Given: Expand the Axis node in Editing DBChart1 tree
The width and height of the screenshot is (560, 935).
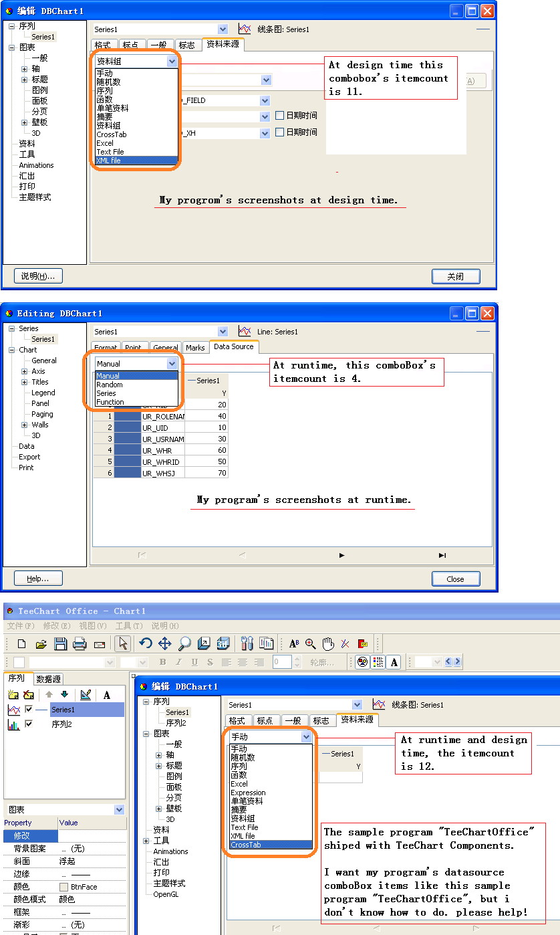Looking at the screenshot, I should [x=25, y=371].
